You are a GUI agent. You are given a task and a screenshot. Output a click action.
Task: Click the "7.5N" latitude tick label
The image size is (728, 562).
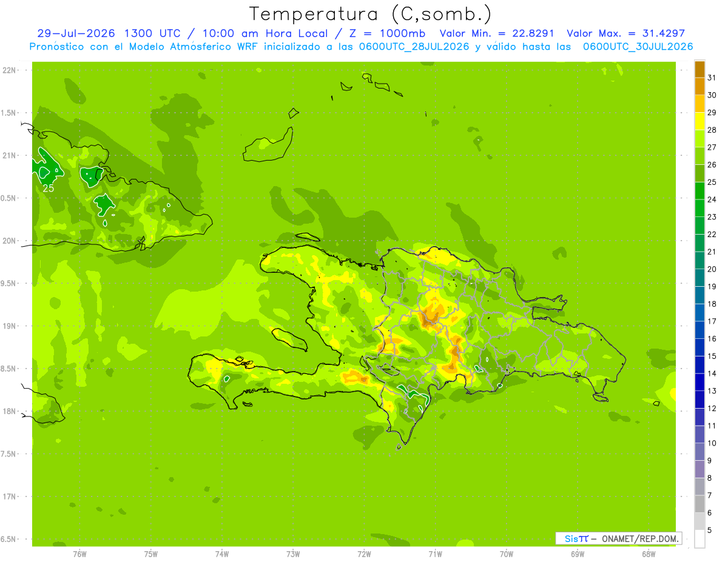[8, 454]
